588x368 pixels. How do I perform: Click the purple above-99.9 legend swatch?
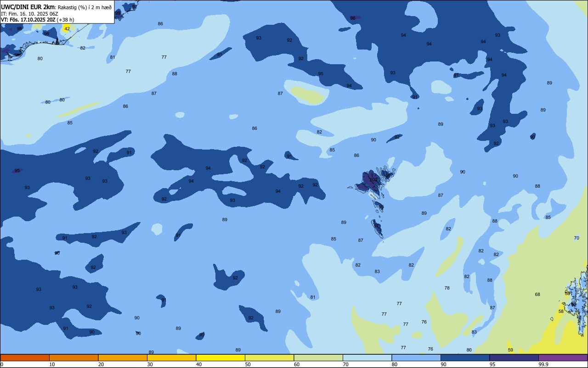[563, 357]
